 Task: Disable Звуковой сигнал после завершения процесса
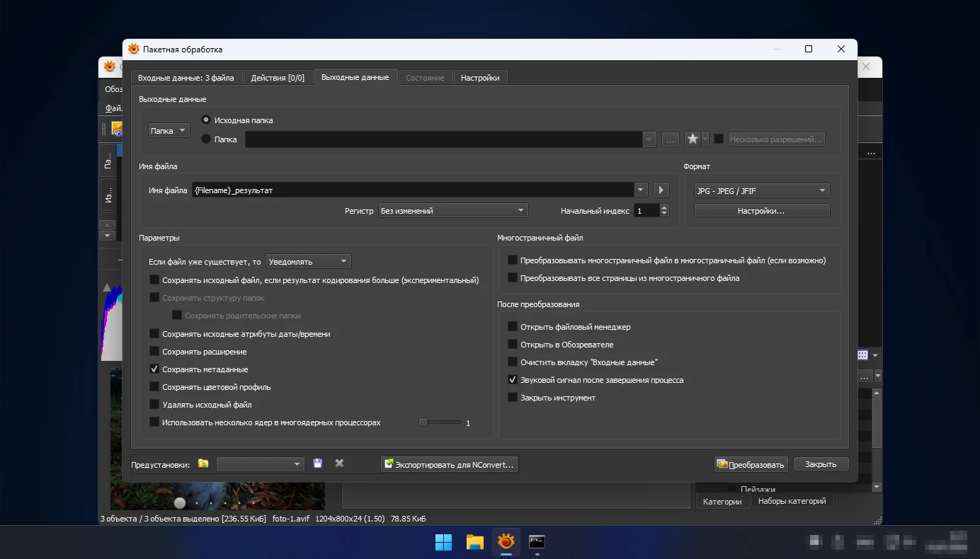[513, 380]
